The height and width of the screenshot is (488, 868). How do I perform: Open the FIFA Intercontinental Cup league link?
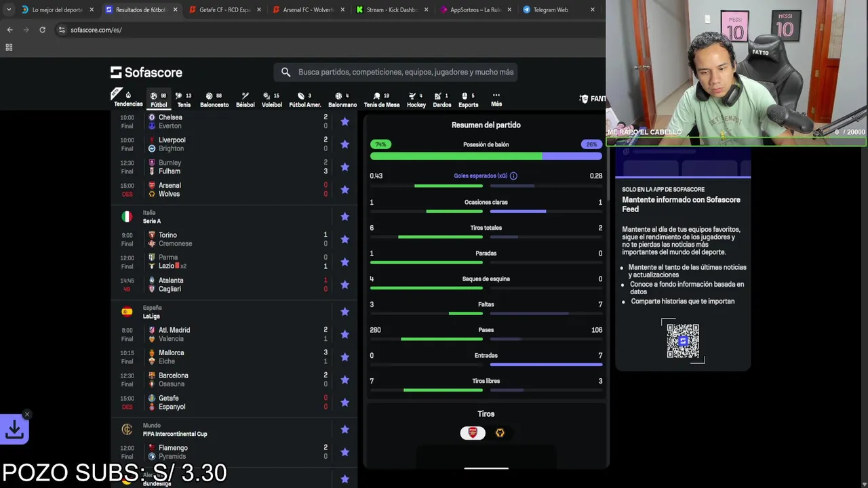(x=174, y=434)
